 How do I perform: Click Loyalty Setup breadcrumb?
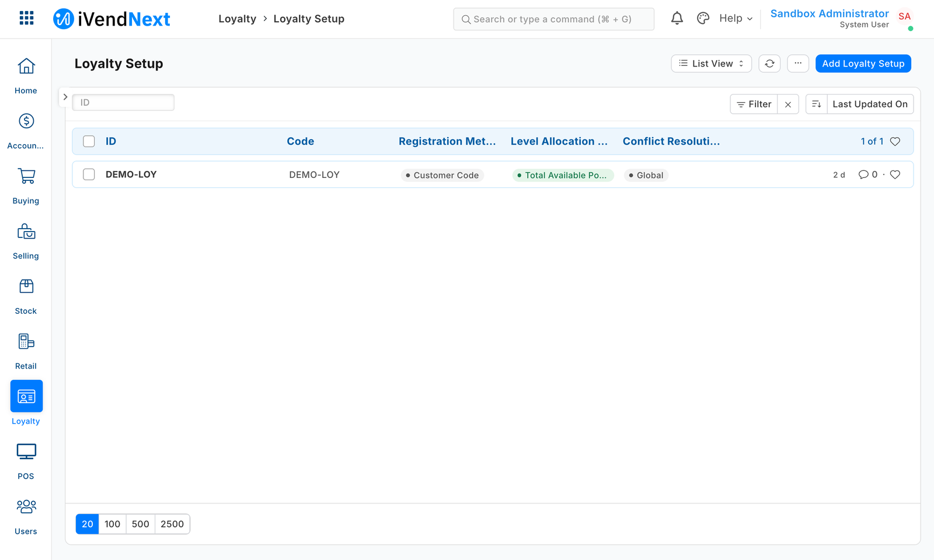point(309,19)
